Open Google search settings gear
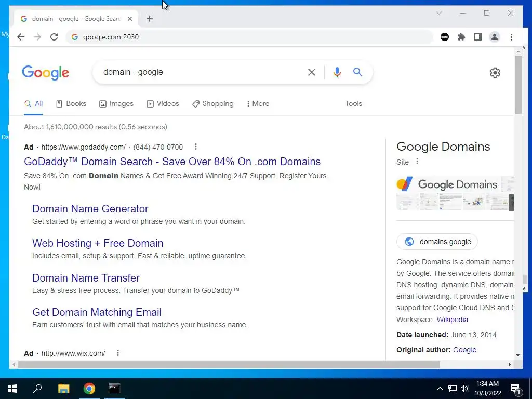The height and width of the screenshot is (399, 532). pos(495,73)
